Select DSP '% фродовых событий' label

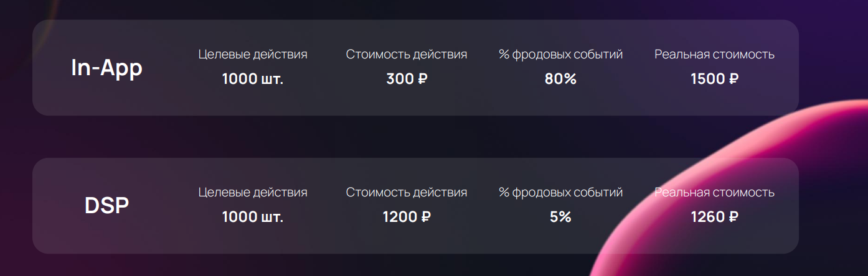(560, 192)
